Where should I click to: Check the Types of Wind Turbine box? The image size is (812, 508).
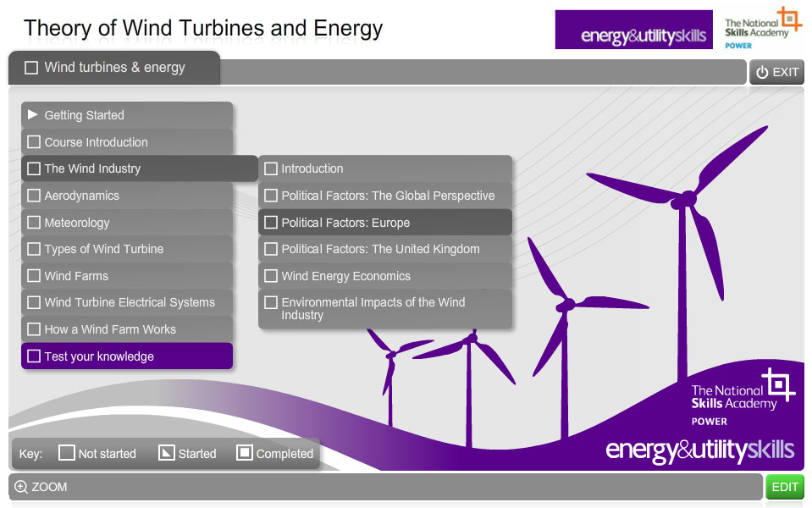point(34,249)
